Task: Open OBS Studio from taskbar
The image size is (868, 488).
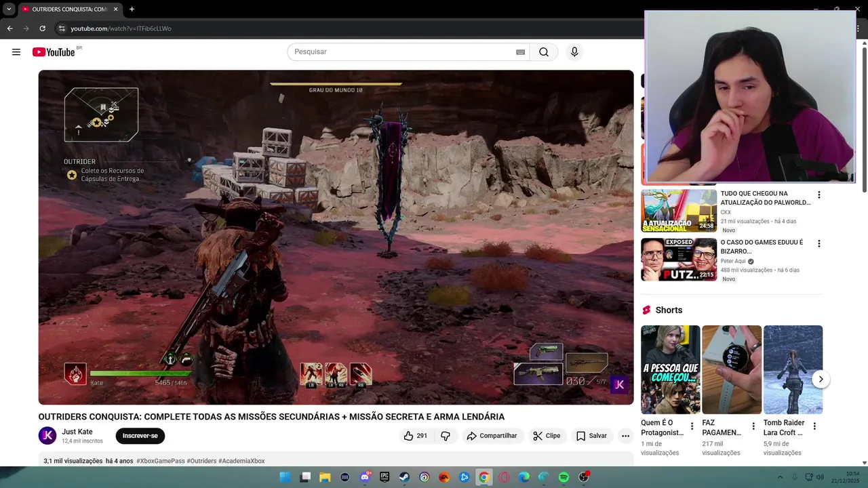Action: click(583, 477)
